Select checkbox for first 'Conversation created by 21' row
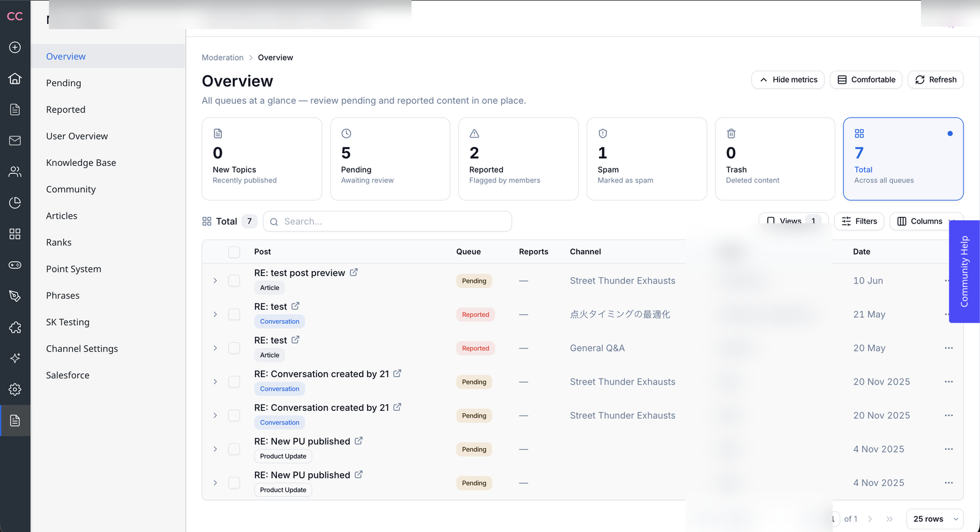Viewport: 980px width, 532px height. [x=234, y=381]
